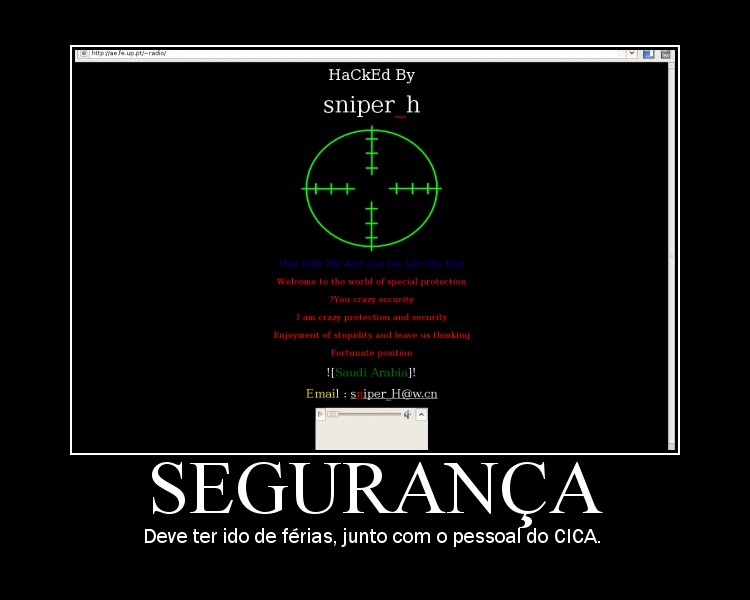750x600 pixels.
Task: Click the red "Fortunate position" line
Action: 371,353
